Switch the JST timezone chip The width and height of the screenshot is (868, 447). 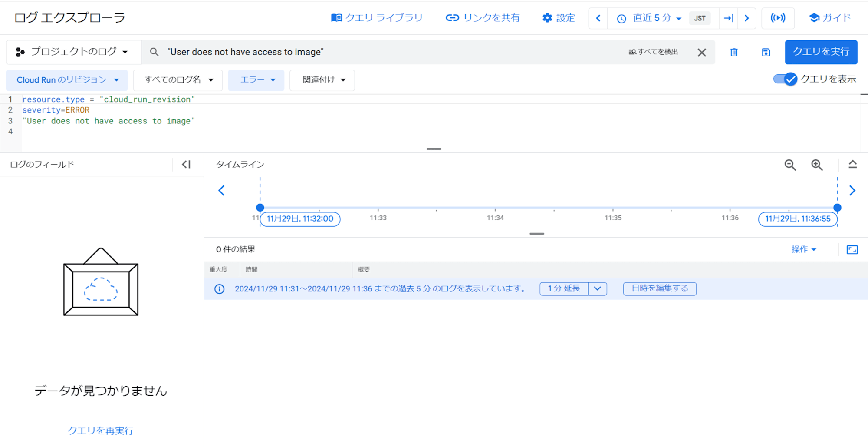click(700, 18)
